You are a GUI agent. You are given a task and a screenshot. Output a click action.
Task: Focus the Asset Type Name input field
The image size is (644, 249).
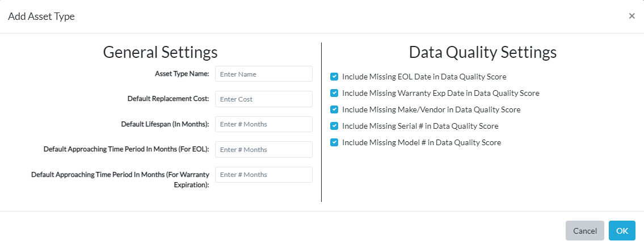(264, 74)
